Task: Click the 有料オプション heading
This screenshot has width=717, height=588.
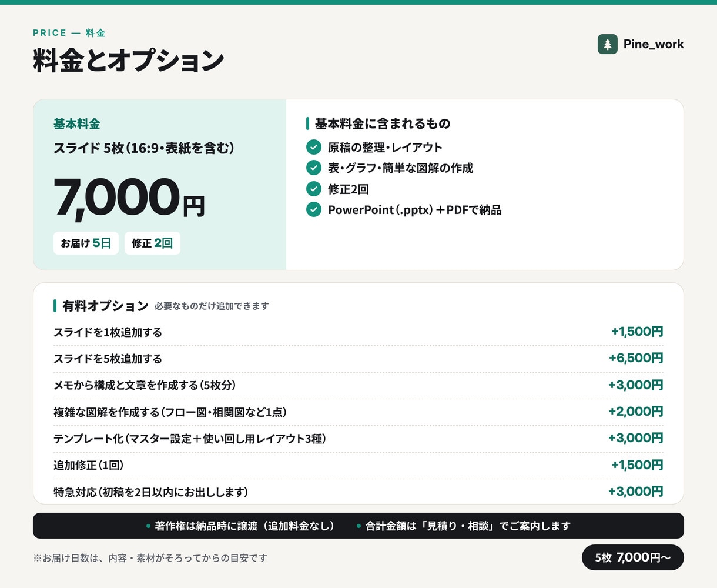Action: [x=105, y=306]
